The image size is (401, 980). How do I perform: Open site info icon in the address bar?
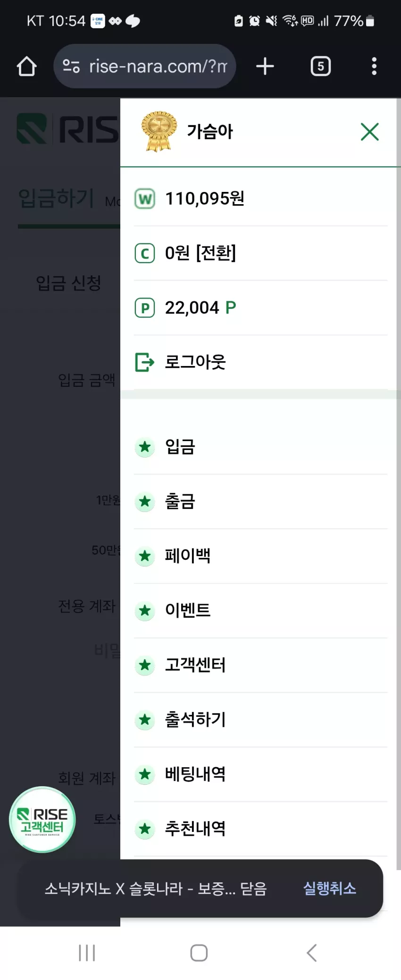(71, 66)
